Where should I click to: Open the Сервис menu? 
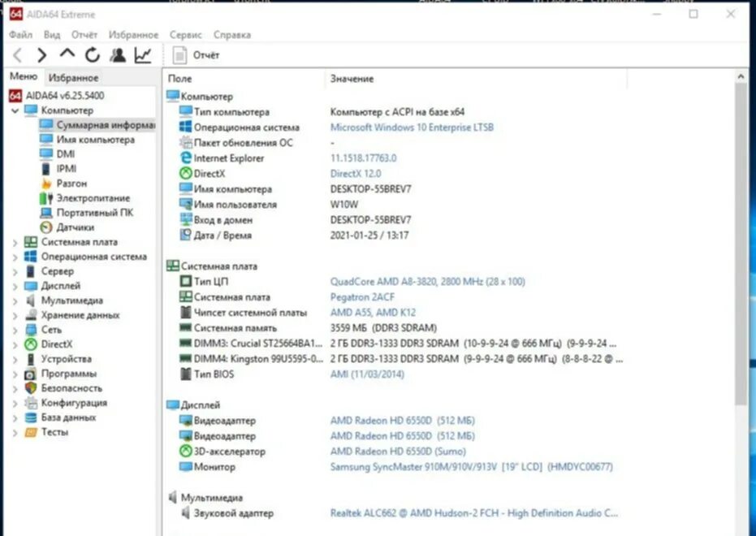point(185,35)
